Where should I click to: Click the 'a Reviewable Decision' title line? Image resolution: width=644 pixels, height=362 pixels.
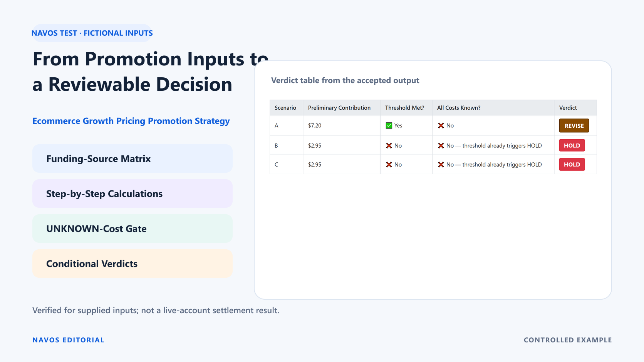click(x=132, y=84)
